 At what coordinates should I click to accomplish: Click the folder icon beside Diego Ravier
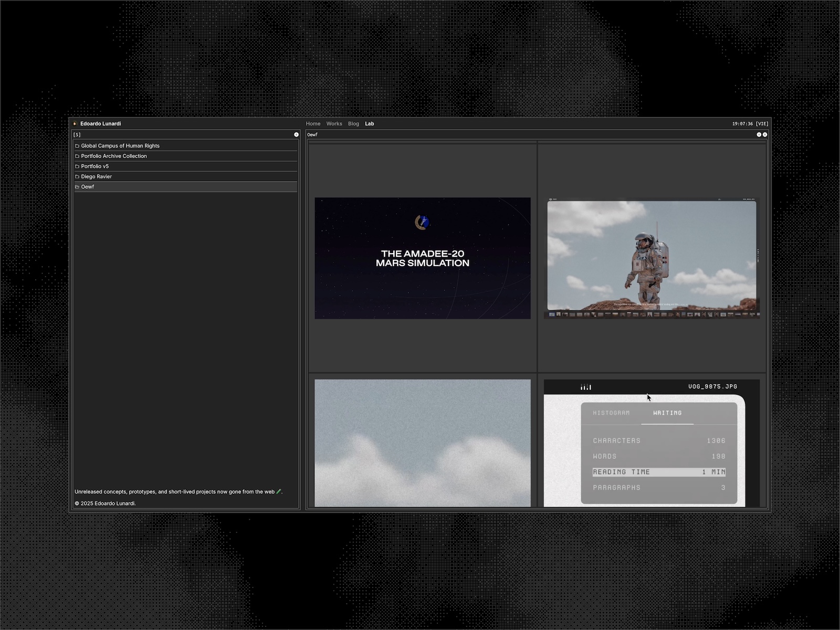pos(77,176)
